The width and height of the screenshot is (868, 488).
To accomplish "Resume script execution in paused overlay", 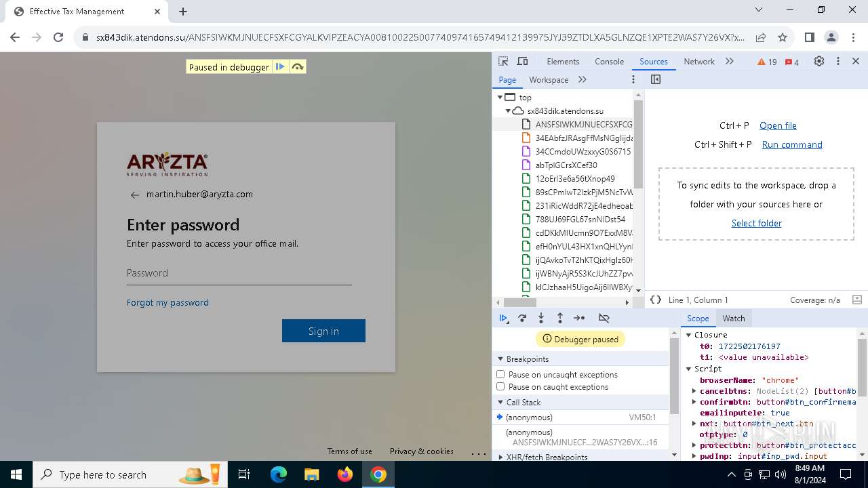I will pos(280,67).
